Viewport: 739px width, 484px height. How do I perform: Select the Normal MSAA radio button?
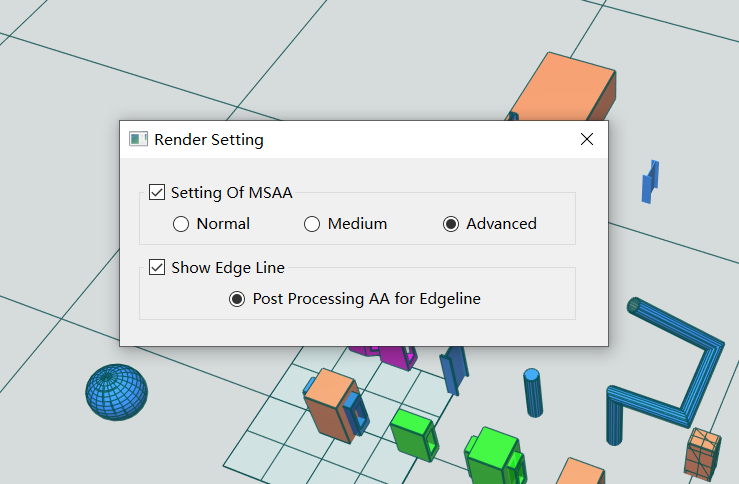point(181,224)
